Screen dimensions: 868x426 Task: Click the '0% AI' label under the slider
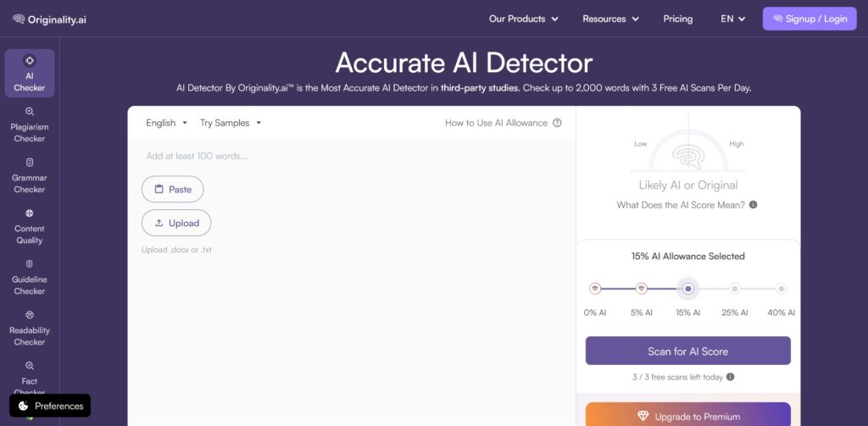595,313
